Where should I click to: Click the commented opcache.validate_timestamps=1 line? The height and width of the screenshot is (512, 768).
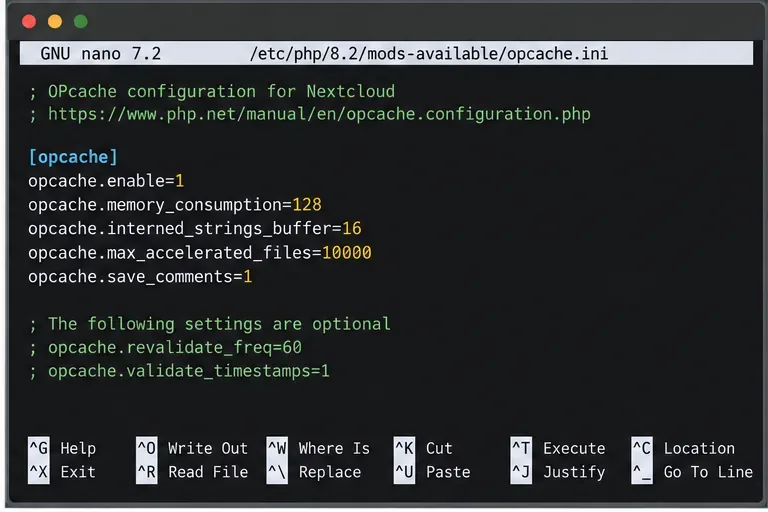(x=179, y=371)
